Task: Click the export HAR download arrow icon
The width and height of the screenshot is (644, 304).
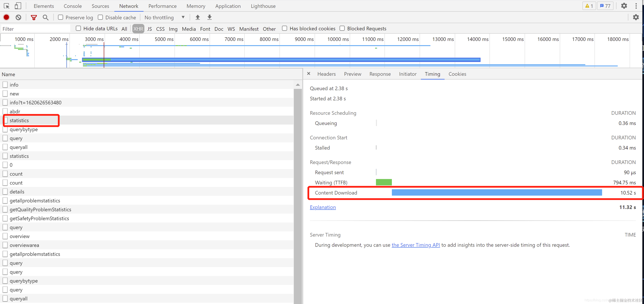Action: (x=210, y=17)
